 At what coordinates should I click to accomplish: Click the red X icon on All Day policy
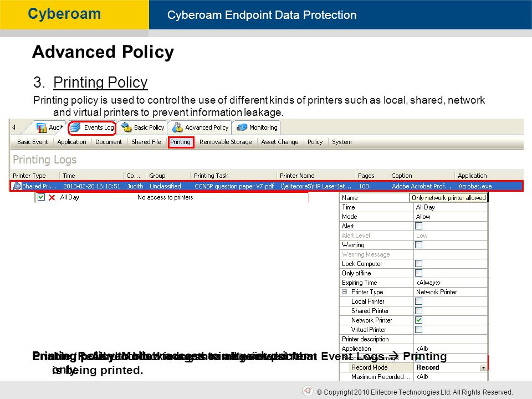[52, 197]
